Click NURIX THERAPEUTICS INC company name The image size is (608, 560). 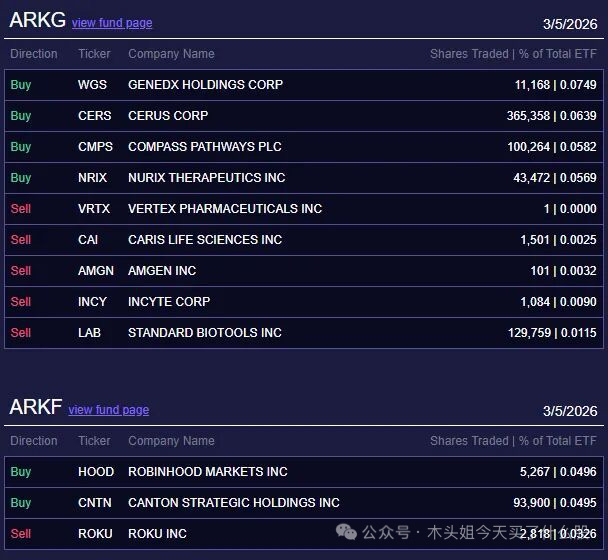(x=207, y=178)
